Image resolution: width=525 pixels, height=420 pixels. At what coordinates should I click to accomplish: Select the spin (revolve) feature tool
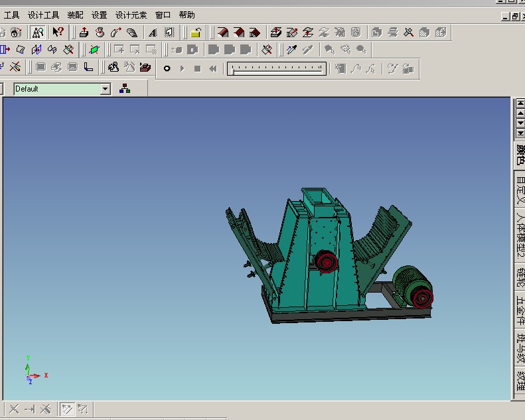click(x=100, y=33)
